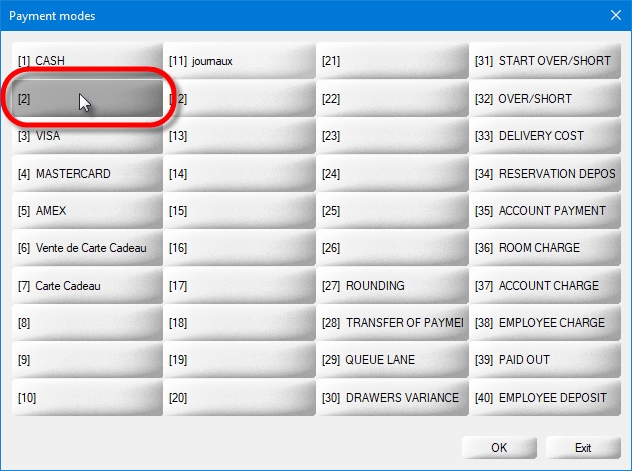
Task: Click the Exit button
Action: (x=583, y=447)
